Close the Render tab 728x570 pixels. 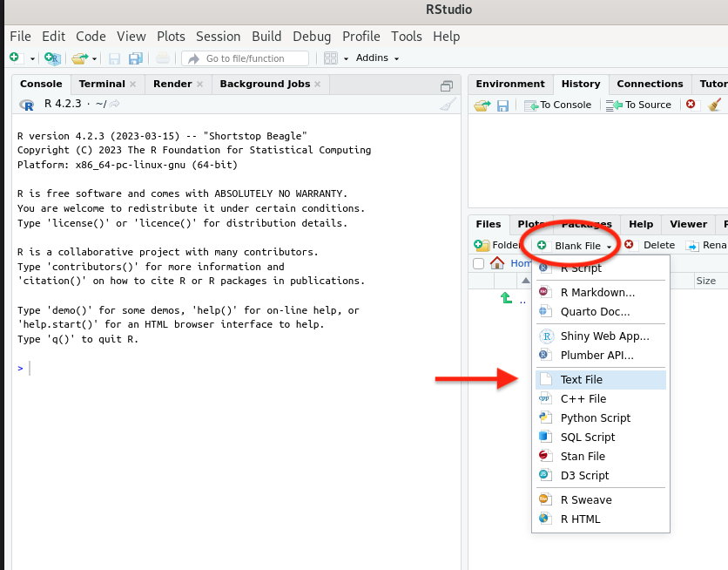pos(199,84)
